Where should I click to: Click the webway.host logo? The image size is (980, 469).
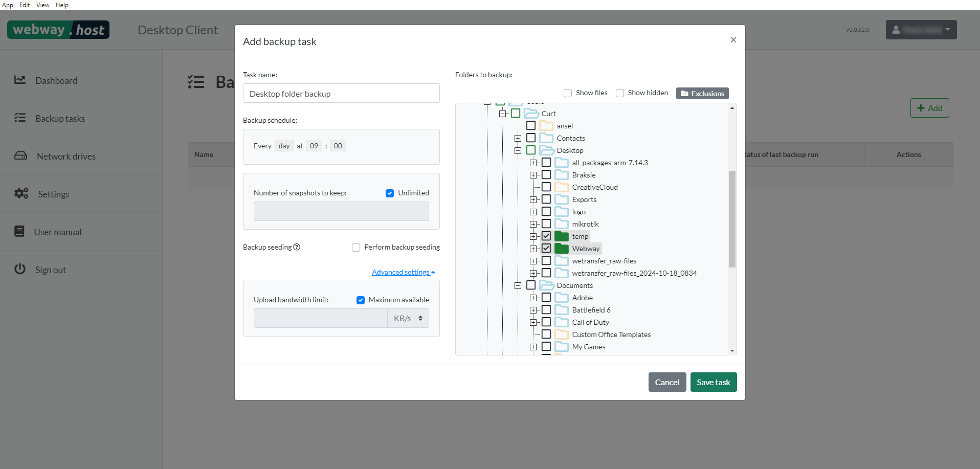click(x=58, y=29)
